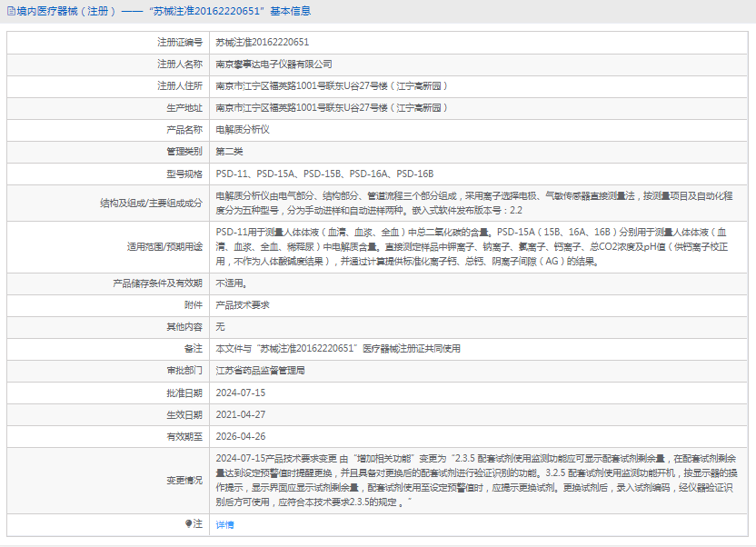Click the 型号规格 label
The height and width of the screenshot is (547, 756).
[184, 174]
